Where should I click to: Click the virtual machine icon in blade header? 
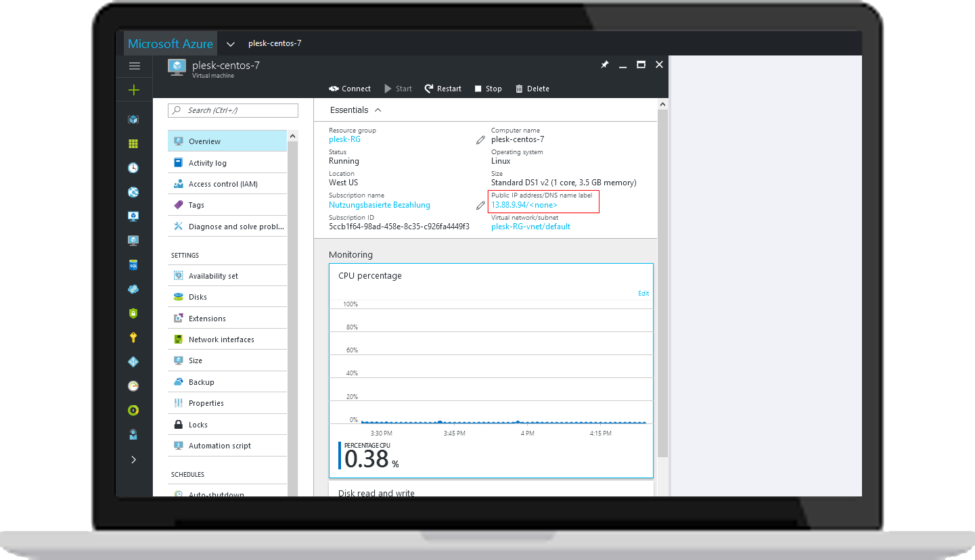pos(177,67)
